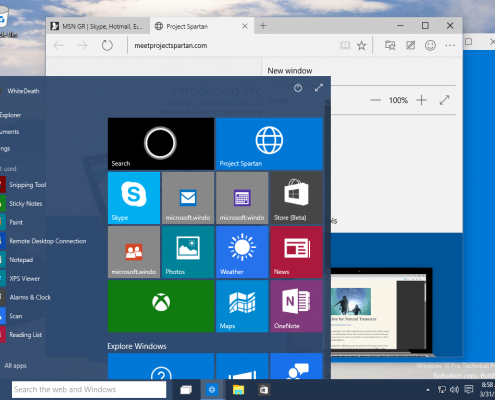This screenshot has height=400, width=495.
Task: Open the Spartan hub icon
Action: [x=390, y=45]
